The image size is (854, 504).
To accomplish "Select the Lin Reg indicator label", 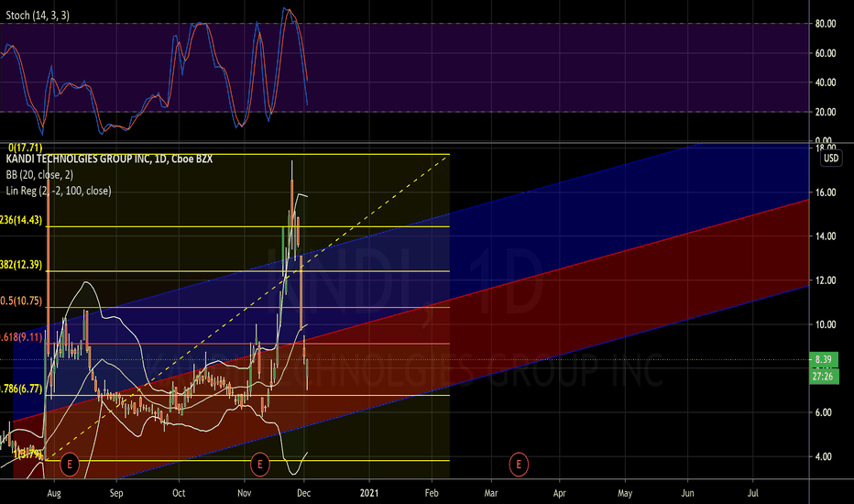I will pyautogui.click(x=59, y=191).
